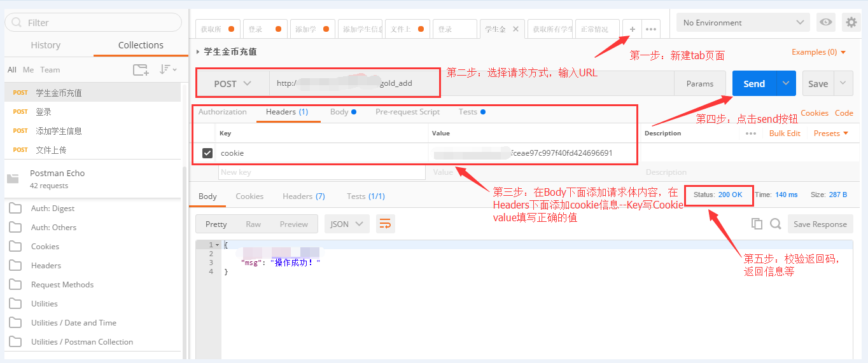Screen dimensions: 868x363
Task: Click the magnifier icon in Filter box
Action: click(17, 22)
